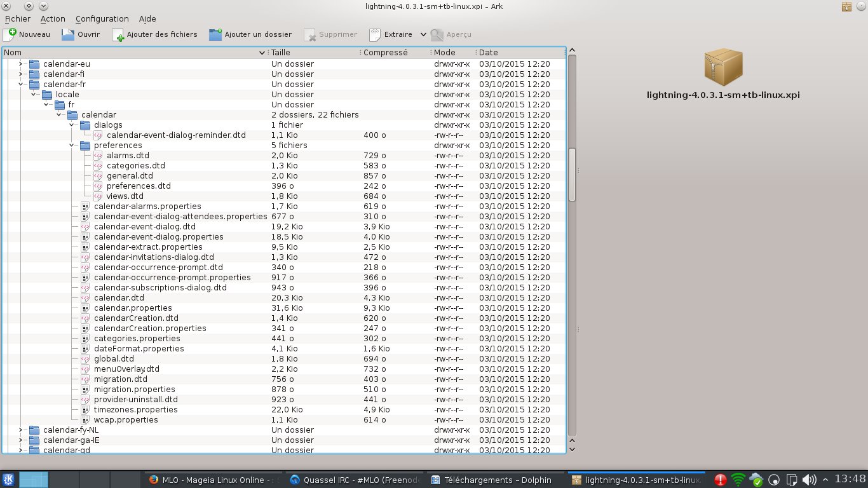The width and height of the screenshot is (868, 488).
Task: Sort by the Date column header
Action: [x=520, y=52]
